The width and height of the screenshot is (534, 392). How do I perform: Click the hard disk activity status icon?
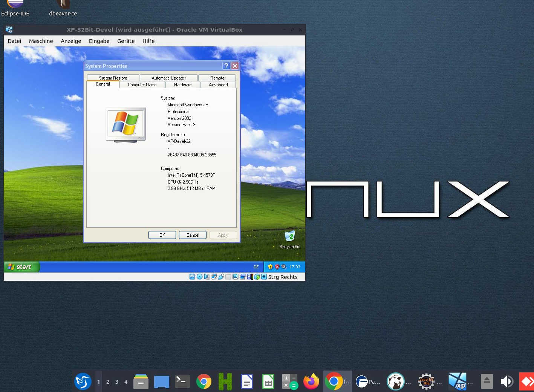[192, 277]
